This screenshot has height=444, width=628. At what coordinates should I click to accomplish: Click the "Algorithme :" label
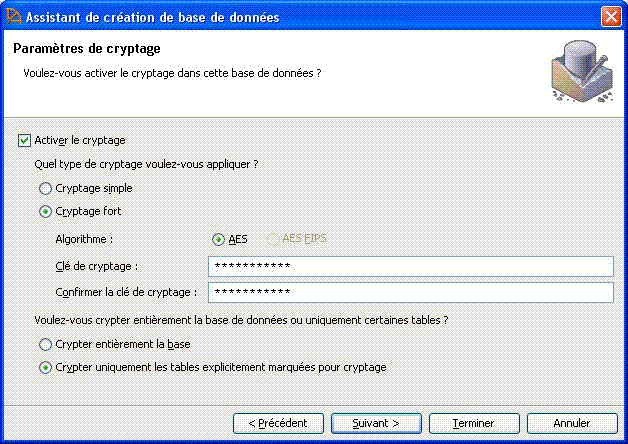(x=84, y=239)
